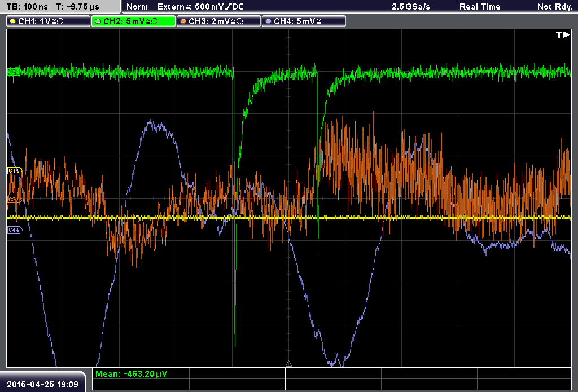Click the yellow C1 ground level marker

pos(15,170)
